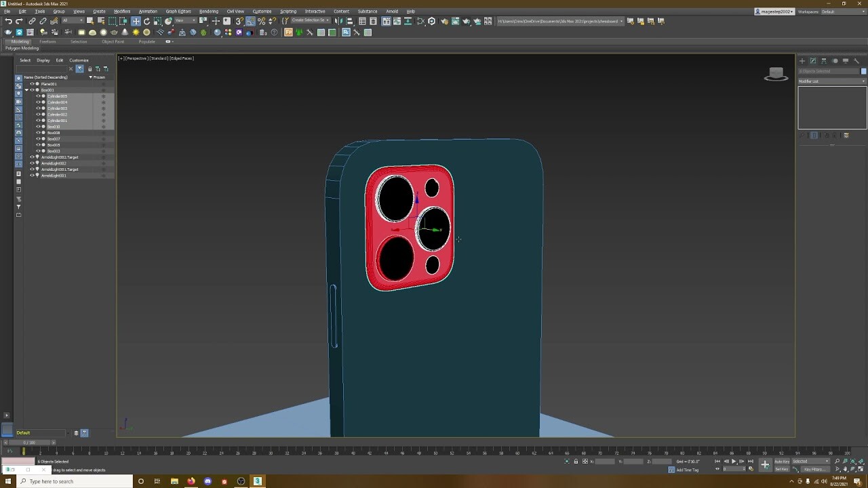Switch to the Freeform ribbon tab
The image size is (868, 488).
47,41
